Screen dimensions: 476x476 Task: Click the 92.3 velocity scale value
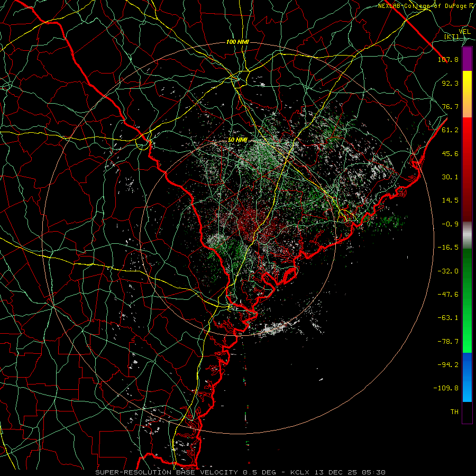450,83
